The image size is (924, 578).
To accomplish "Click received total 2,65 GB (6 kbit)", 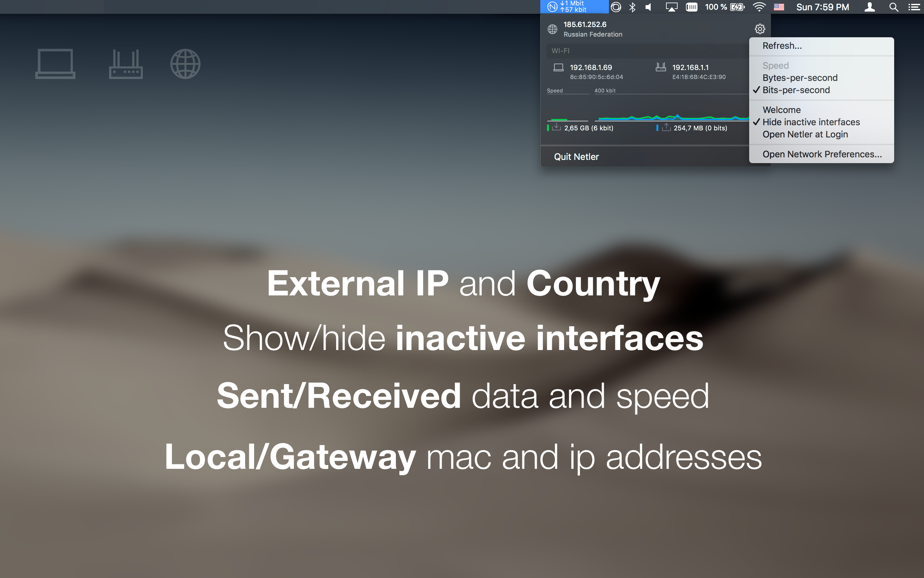I will pos(589,128).
